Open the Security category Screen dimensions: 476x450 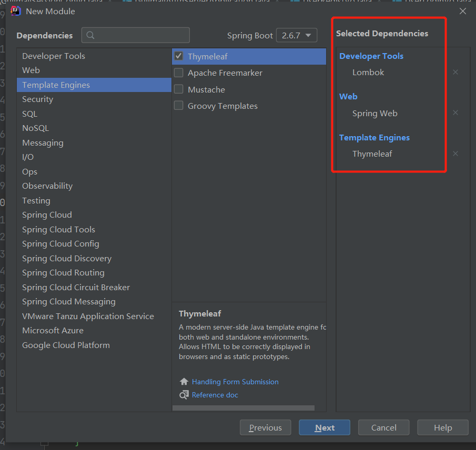tap(94, 99)
